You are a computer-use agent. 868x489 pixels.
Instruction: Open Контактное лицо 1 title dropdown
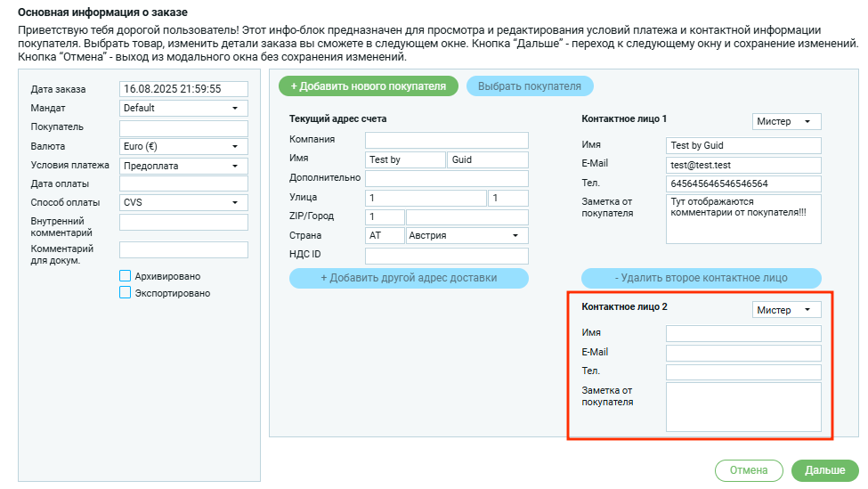coord(785,121)
